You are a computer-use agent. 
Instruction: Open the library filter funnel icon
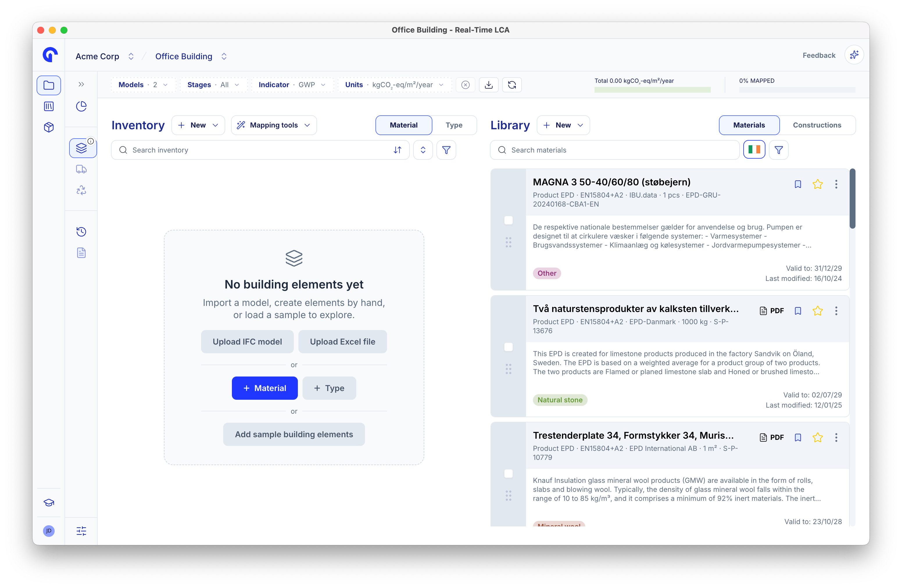click(x=778, y=150)
